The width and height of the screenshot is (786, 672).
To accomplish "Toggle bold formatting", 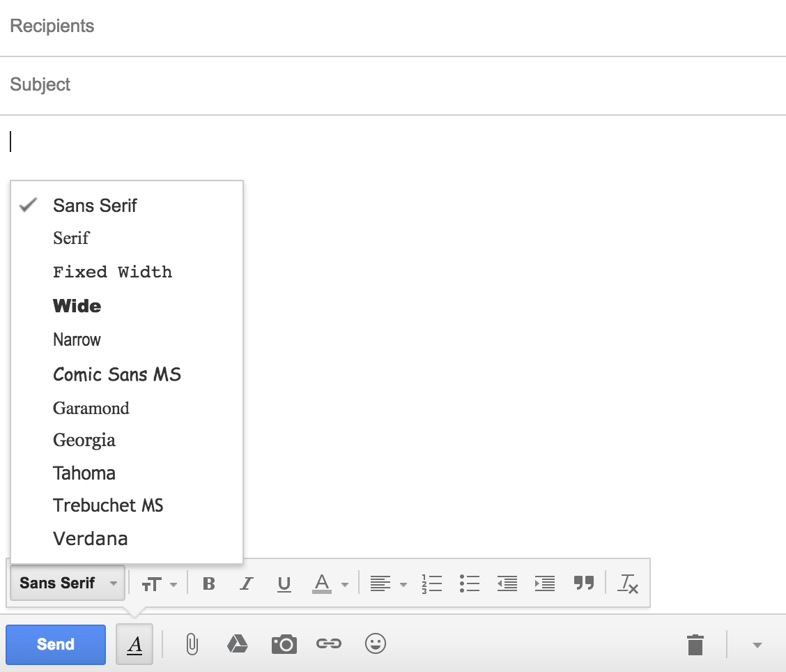I will [208, 583].
